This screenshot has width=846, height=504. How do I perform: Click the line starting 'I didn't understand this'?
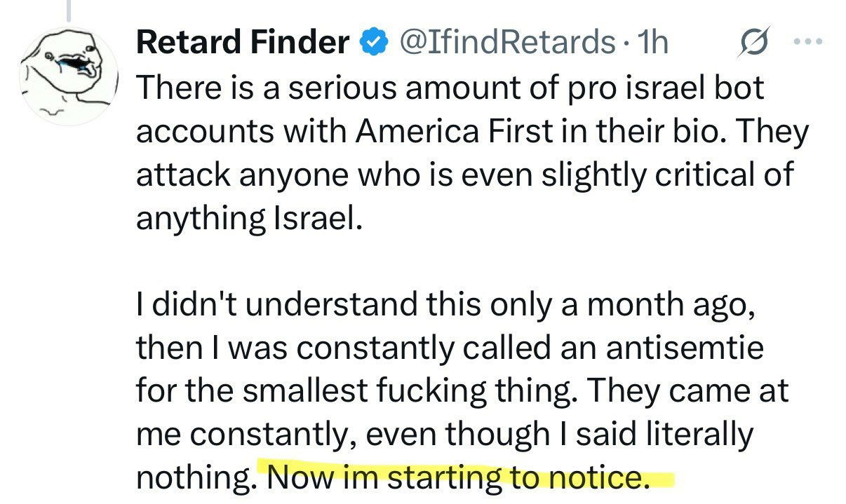[445, 304]
